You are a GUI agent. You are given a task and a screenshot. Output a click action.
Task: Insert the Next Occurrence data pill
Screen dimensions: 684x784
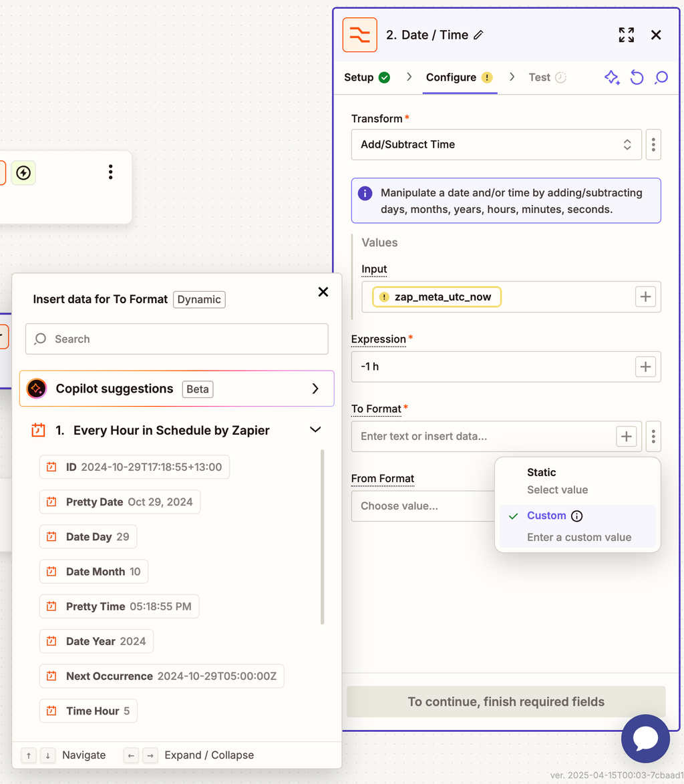162,676
